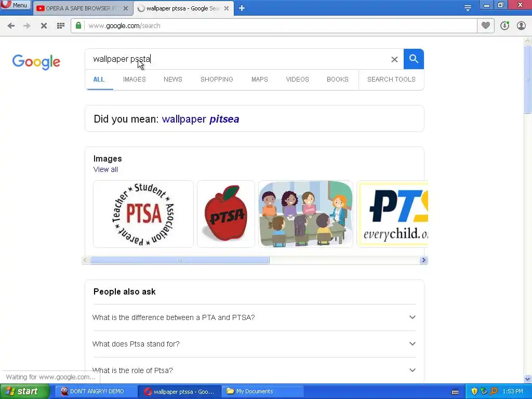Click the page scrollbar up arrow
The width and height of the screenshot is (532, 399).
click(528, 41)
